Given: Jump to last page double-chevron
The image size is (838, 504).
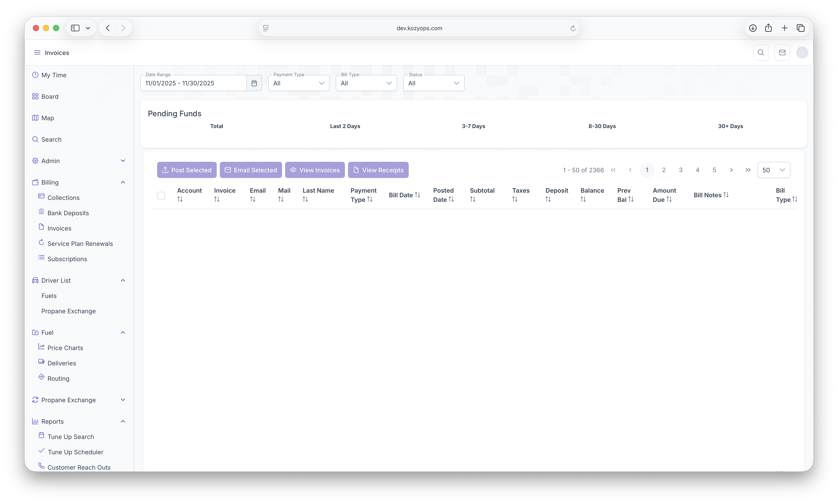Looking at the screenshot, I should point(748,170).
